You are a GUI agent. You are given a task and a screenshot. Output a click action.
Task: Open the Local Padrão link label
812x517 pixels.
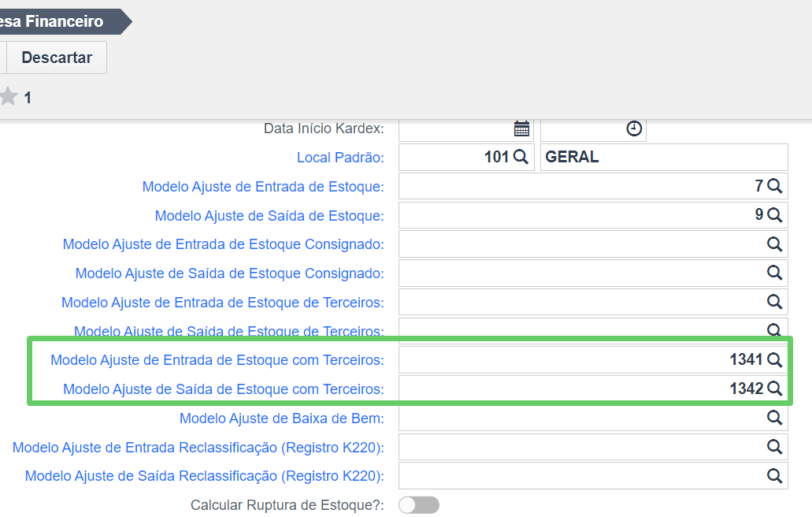tap(340, 158)
